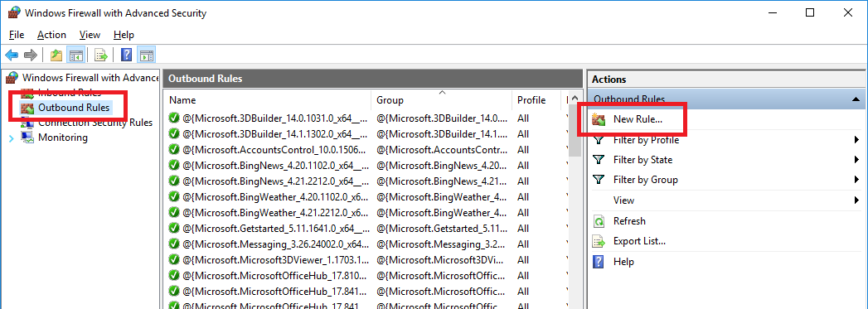Click View in the Actions pane
The height and width of the screenshot is (309, 868).
pos(623,200)
